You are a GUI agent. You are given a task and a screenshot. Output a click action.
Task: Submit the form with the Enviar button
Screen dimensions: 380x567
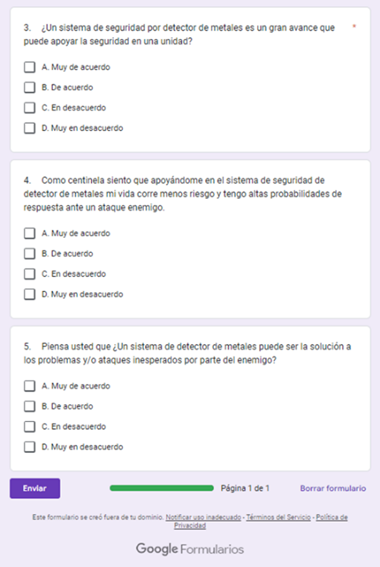click(35, 488)
